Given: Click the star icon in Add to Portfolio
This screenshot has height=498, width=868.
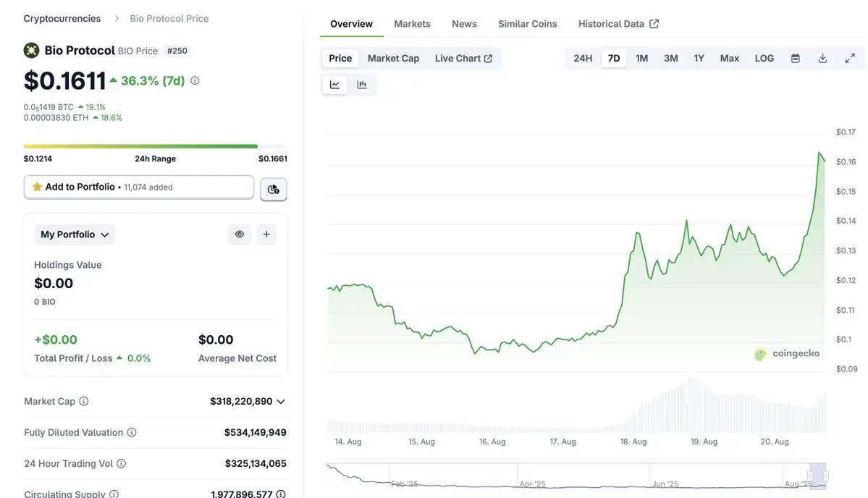Looking at the screenshot, I should (x=37, y=187).
